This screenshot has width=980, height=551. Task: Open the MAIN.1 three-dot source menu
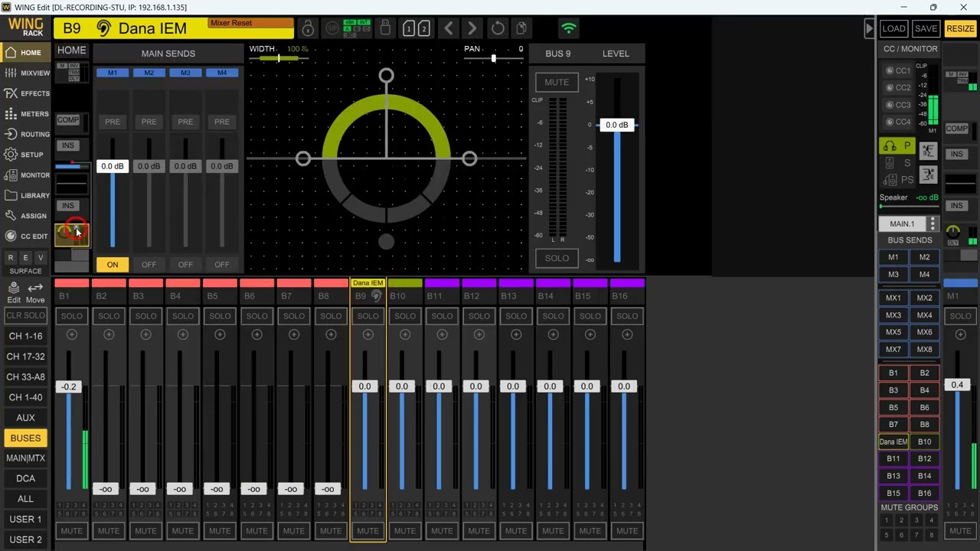933,224
